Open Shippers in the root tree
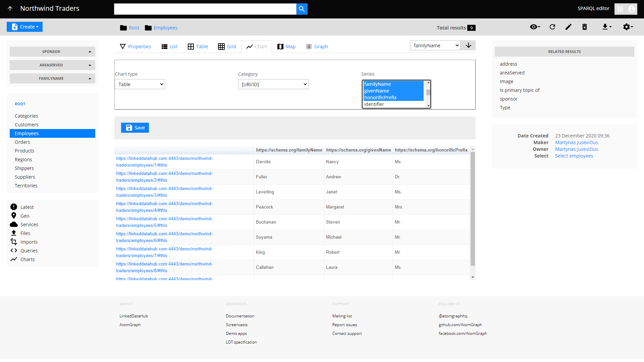The height and width of the screenshot is (362, 644). (x=24, y=168)
